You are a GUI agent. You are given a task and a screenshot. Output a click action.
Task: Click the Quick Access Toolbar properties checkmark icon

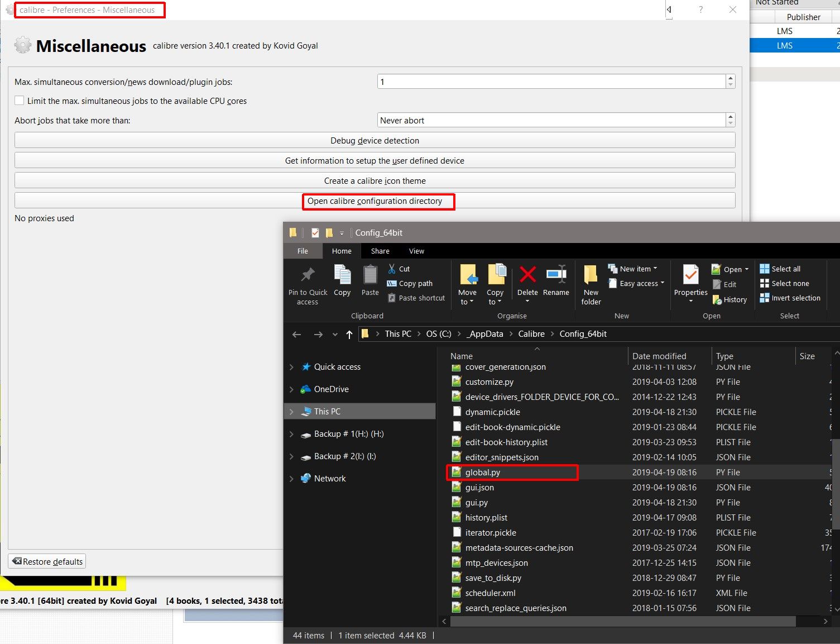coord(315,233)
